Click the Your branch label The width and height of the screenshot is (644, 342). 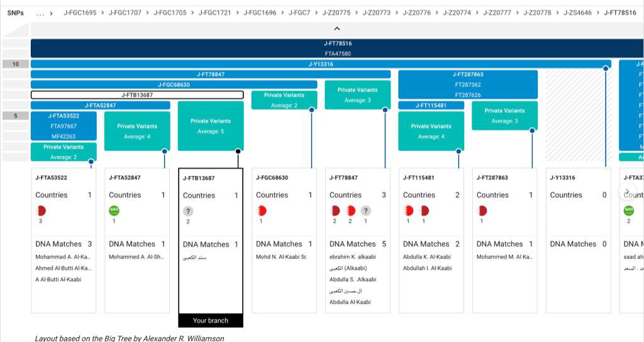[211, 321]
